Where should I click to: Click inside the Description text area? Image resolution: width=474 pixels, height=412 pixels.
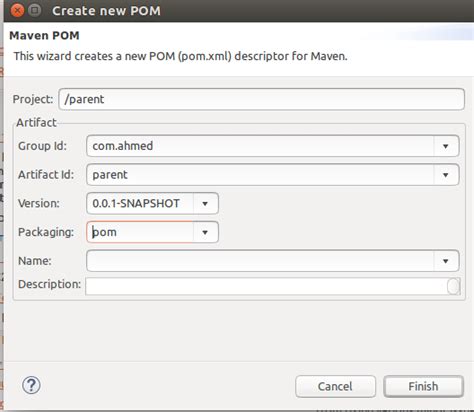pyautogui.click(x=266, y=286)
